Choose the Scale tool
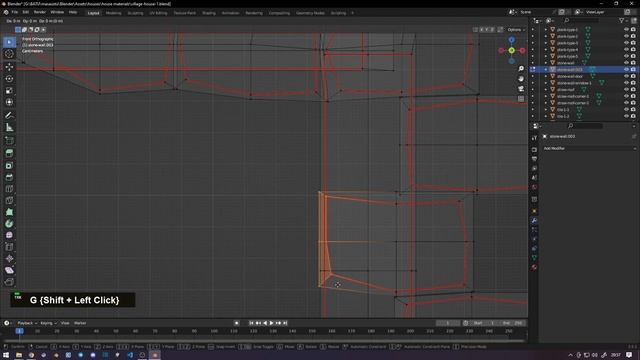Screen dimensions: 640x360 (9, 90)
